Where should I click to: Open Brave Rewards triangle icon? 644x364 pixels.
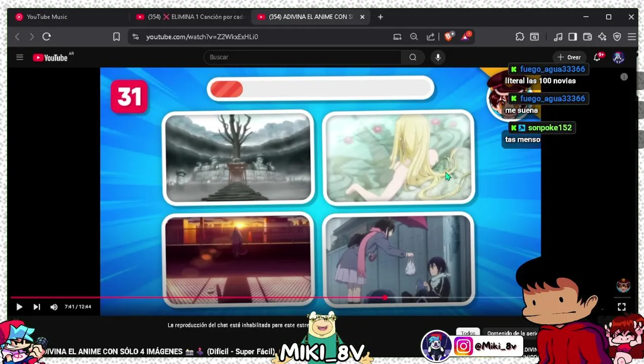(x=465, y=36)
